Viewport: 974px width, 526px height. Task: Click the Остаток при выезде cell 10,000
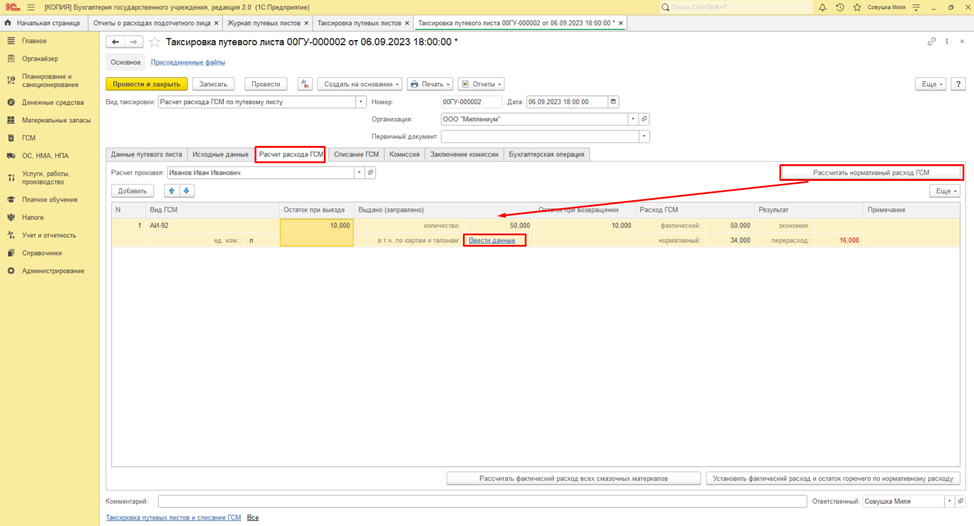point(317,233)
